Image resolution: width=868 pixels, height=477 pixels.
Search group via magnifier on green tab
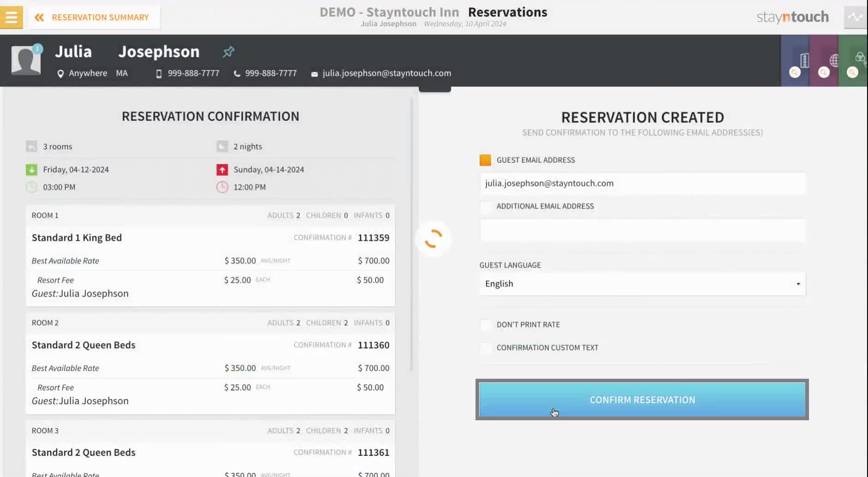852,72
